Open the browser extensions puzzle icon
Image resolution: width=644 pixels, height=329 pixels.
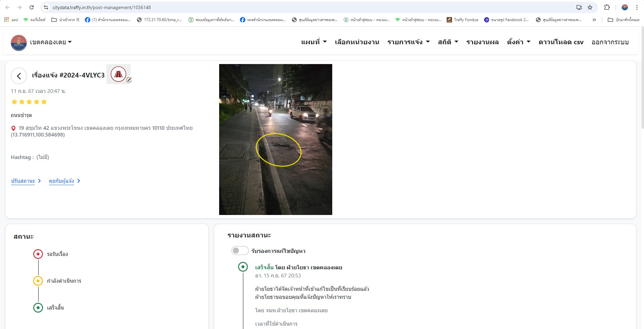[607, 7]
